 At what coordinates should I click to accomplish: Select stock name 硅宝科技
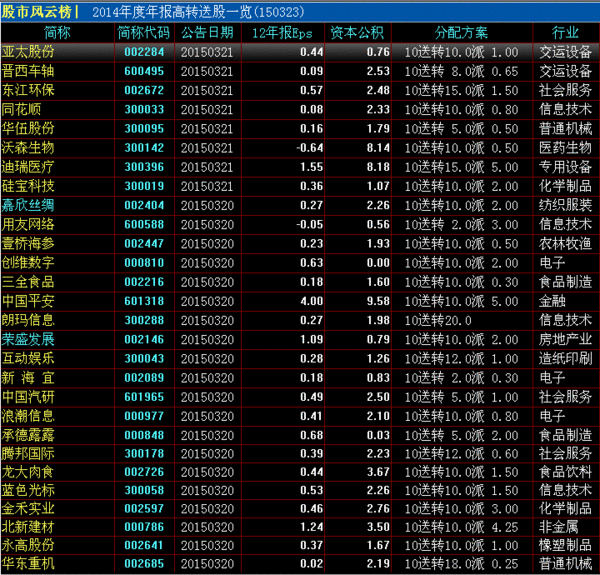point(28,186)
